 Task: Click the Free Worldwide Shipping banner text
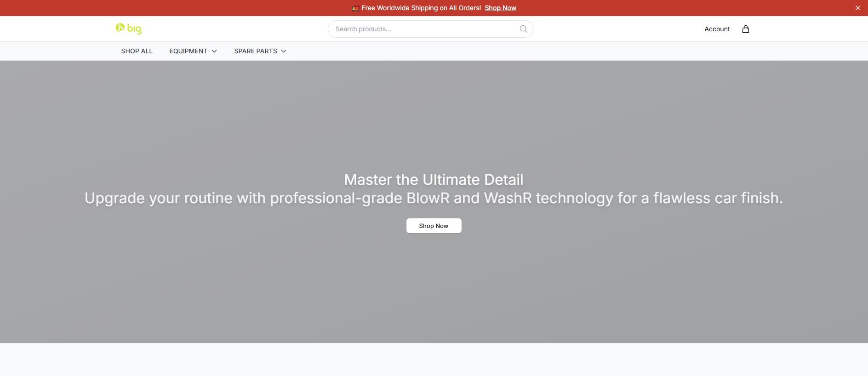tap(421, 8)
